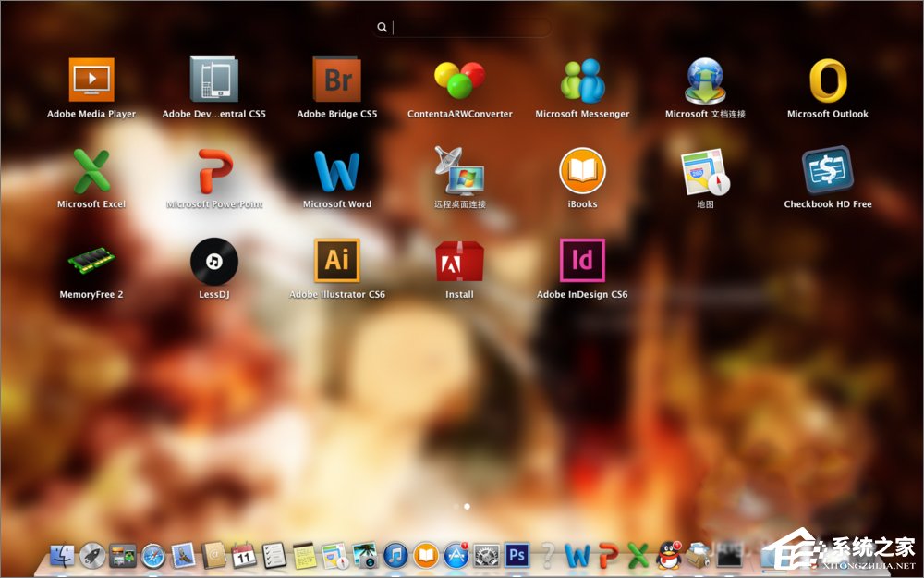Open iPhoto from the Dock
This screenshot has height=578, width=924.
click(365, 556)
